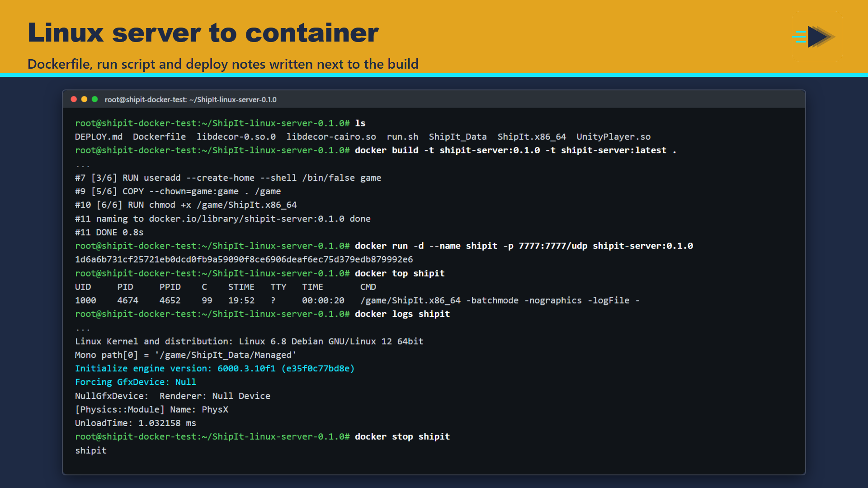Click the red close dot in terminal
The image size is (868, 488).
(74, 99)
